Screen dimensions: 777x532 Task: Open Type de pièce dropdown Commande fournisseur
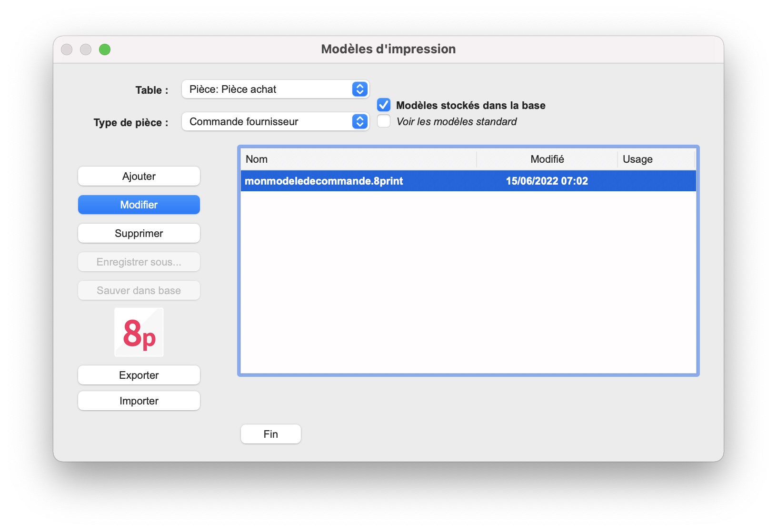275,121
